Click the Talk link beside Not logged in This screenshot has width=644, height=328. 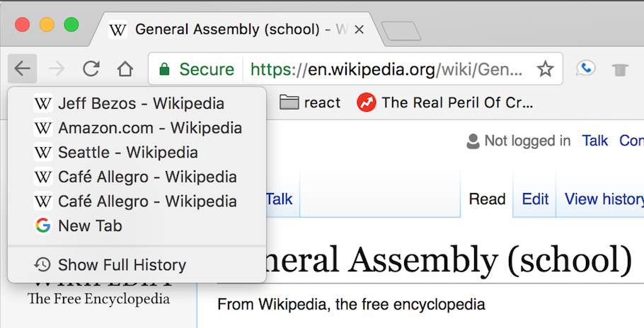pos(594,141)
